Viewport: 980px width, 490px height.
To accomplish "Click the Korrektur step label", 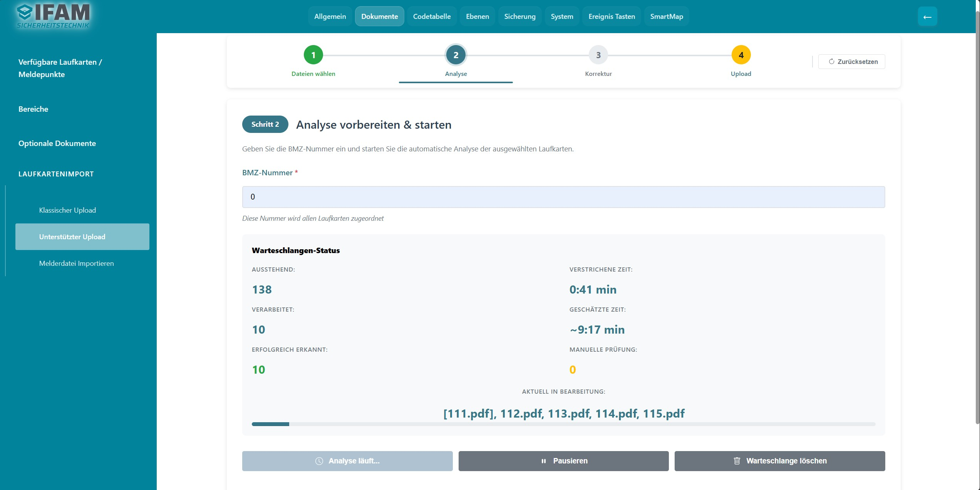I will click(598, 74).
